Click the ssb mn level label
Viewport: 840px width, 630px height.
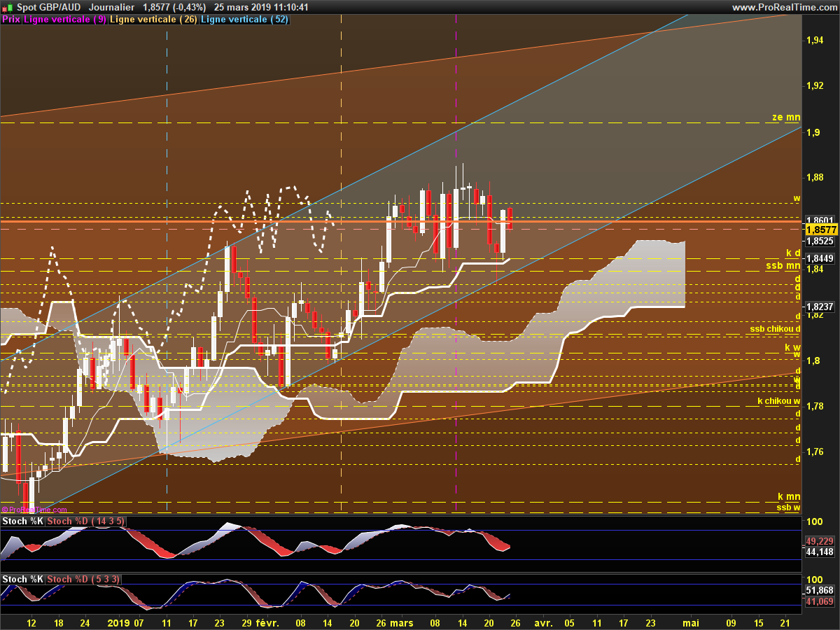coord(783,265)
